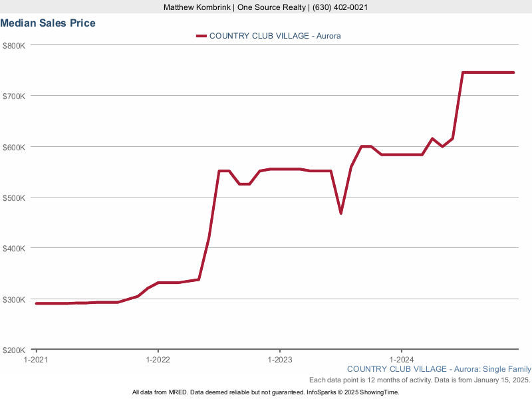The width and height of the screenshot is (532, 399).
Task: Click the $700K y-axis label
Action: (x=14, y=96)
